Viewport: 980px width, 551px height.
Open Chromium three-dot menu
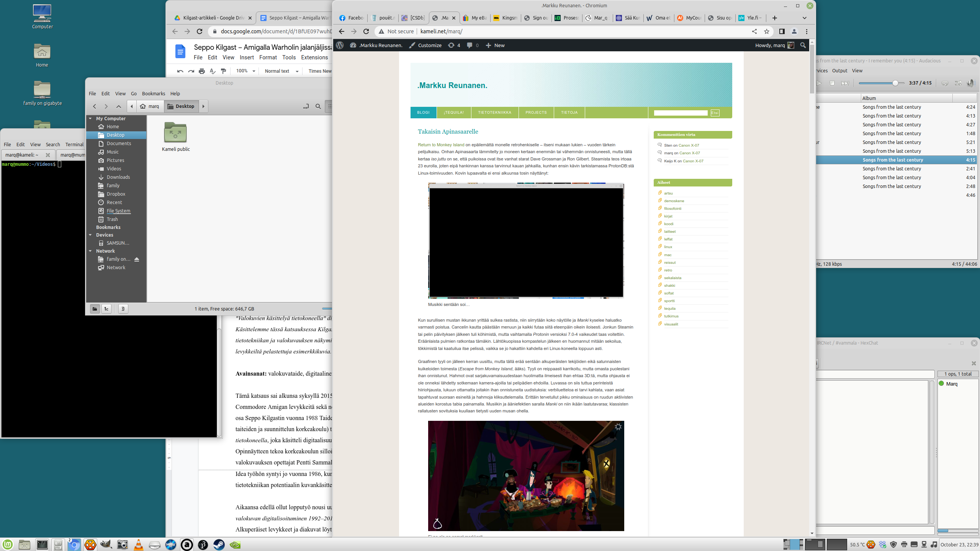coord(806,31)
